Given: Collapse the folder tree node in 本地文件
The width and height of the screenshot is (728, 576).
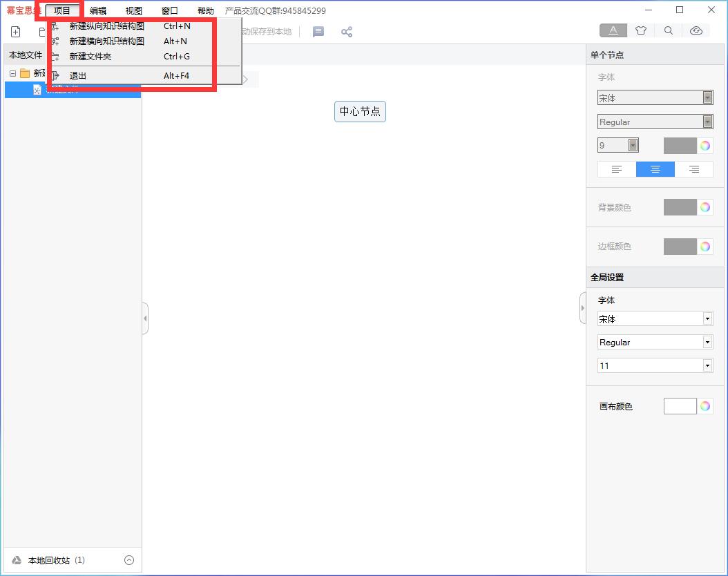Looking at the screenshot, I should (x=12, y=73).
